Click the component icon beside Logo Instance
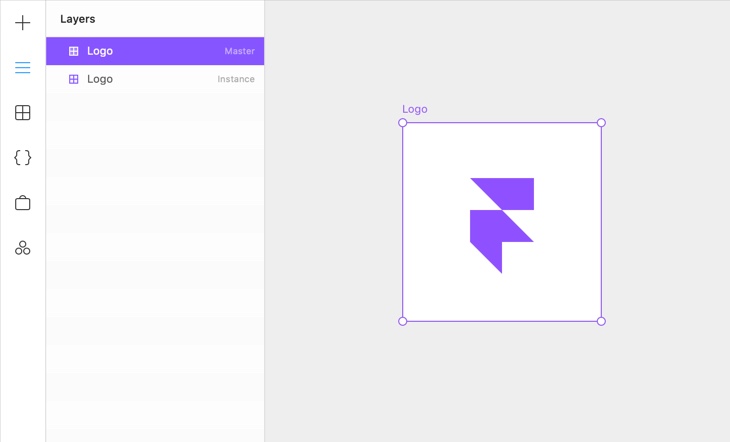Image resolution: width=730 pixels, height=442 pixels. pyautogui.click(x=74, y=79)
